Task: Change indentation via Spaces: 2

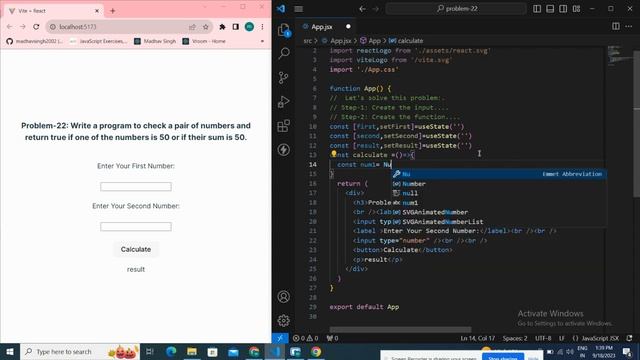Action: [x=515, y=338]
